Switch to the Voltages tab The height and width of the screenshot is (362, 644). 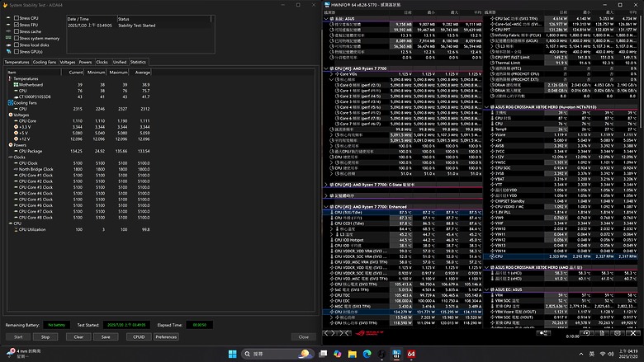click(x=68, y=62)
